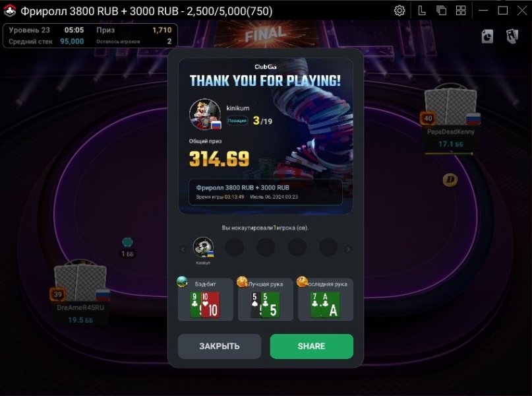Image resolution: width=532 pixels, height=396 pixels.
Task: Show previous knocked-out players arrow
Action: click(x=183, y=249)
